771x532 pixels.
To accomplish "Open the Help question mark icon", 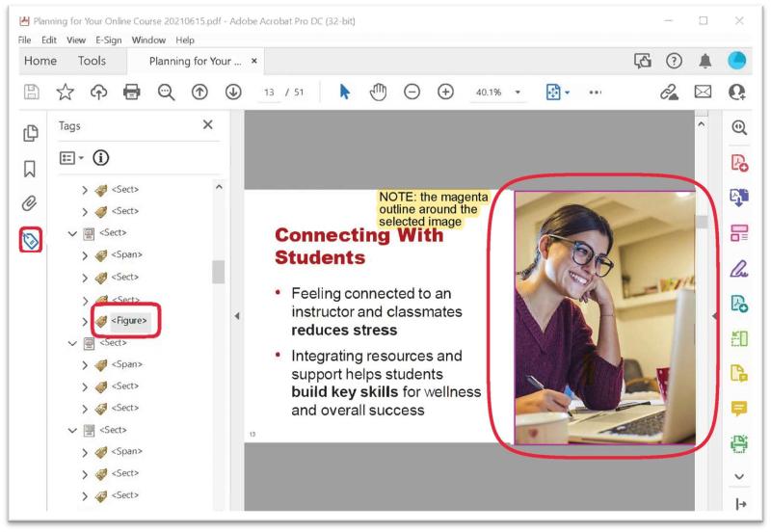I will coord(674,61).
